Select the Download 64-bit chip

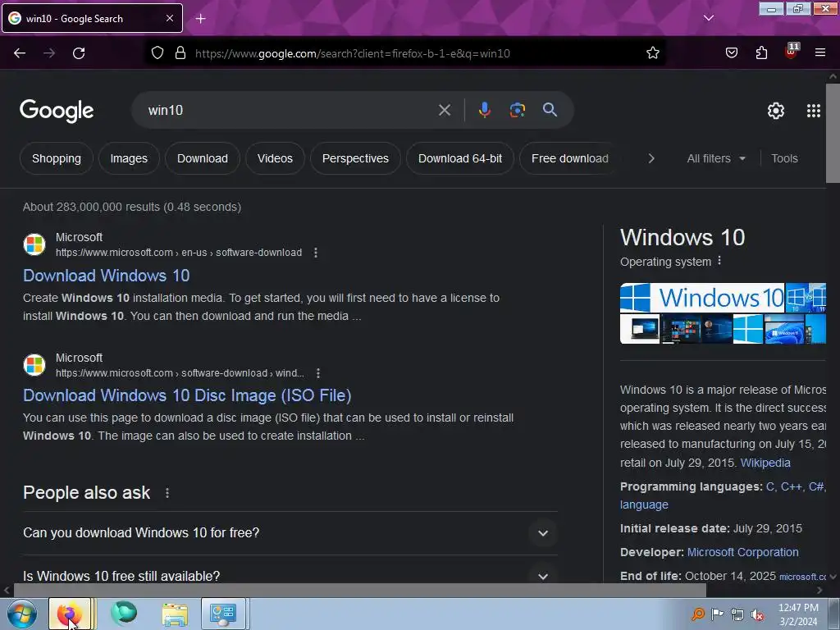(x=460, y=158)
